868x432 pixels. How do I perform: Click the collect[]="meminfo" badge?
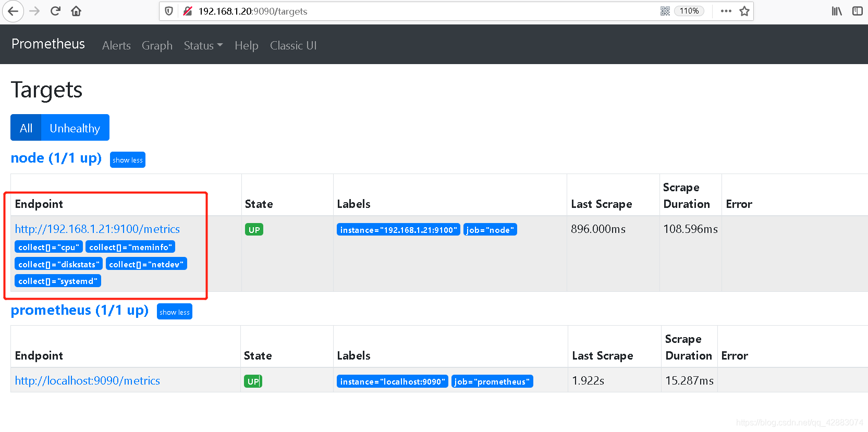[x=130, y=247]
